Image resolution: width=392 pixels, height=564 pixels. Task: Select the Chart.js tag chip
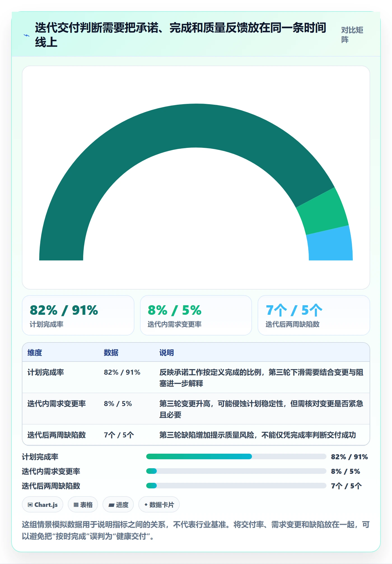point(43,505)
